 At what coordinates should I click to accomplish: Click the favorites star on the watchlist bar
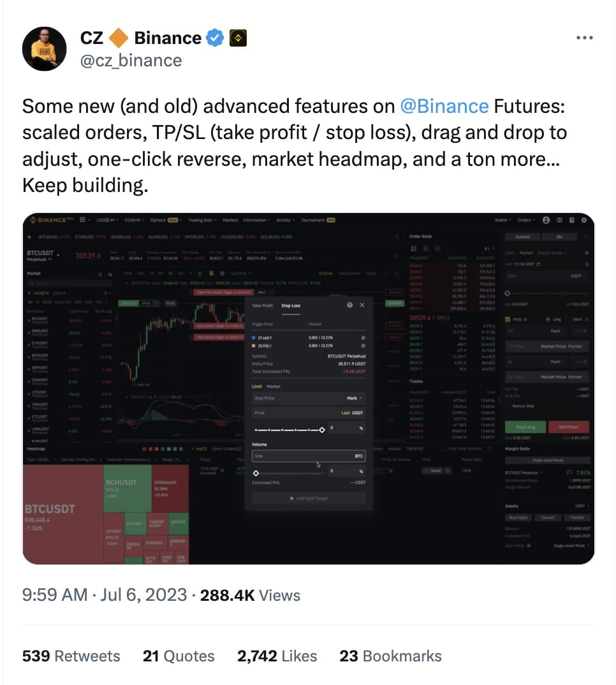pos(29,236)
